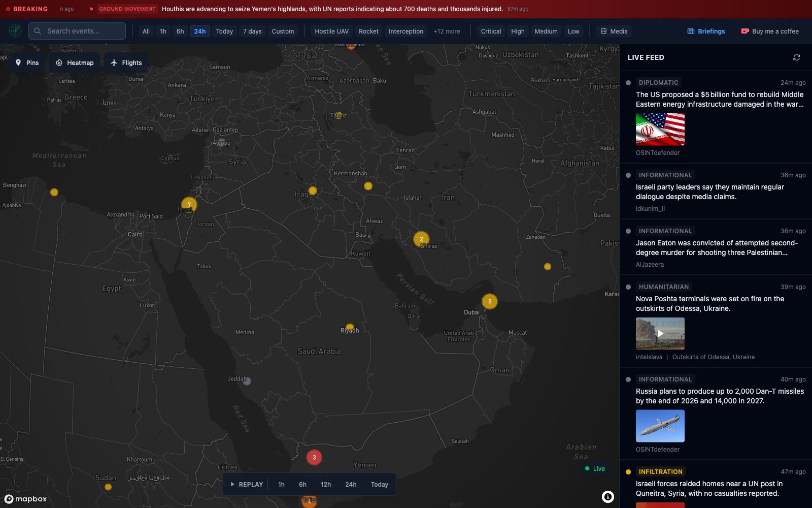Click the OSINTdefender source under the flags image
The image size is (812, 508).
658,153
